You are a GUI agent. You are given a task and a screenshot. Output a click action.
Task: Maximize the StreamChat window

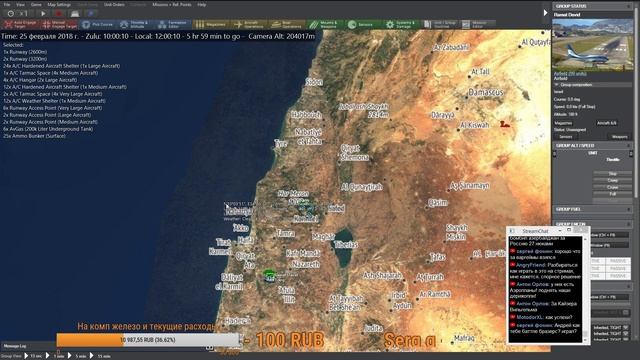click(569, 231)
